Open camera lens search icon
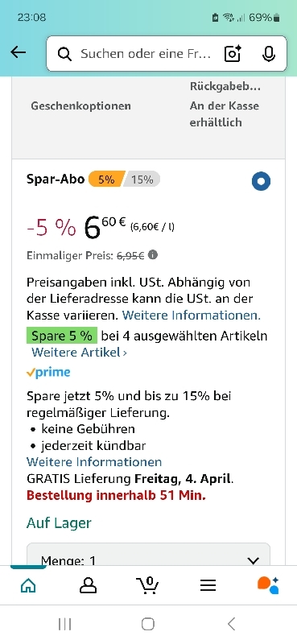Image resolution: width=297 pixels, height=644 pixels. (233, 54)
